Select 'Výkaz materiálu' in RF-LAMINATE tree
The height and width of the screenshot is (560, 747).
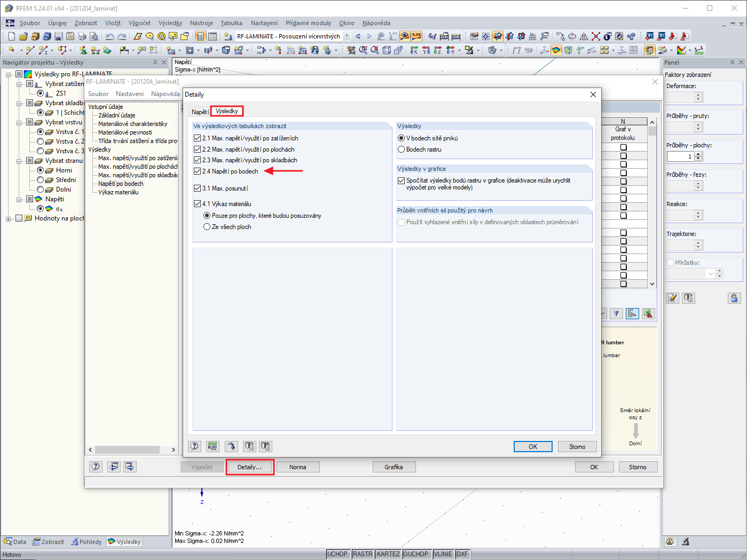(x=119, y=192)
